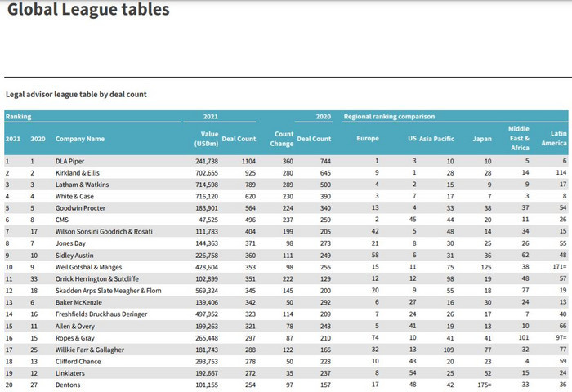Select the 'Jones Day' company cell

pos(70,243)
